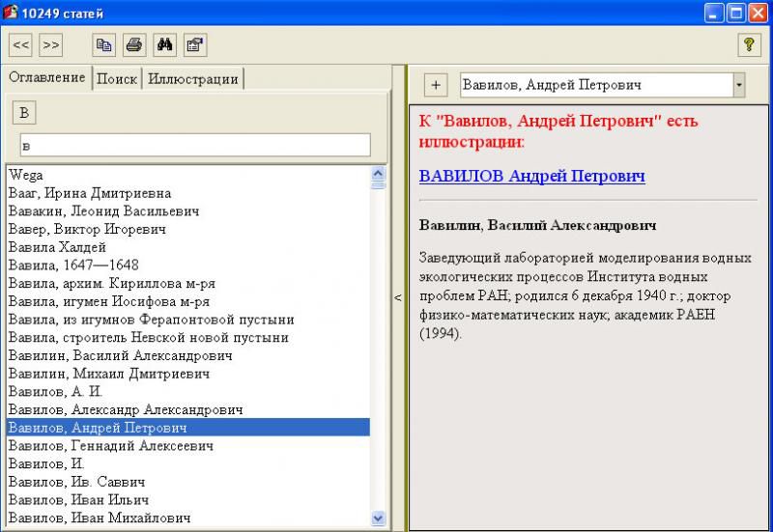Screen dimensions: 773x532
Task: Collapse left panel using splitter arrow
Action: [x=397, y=297]
